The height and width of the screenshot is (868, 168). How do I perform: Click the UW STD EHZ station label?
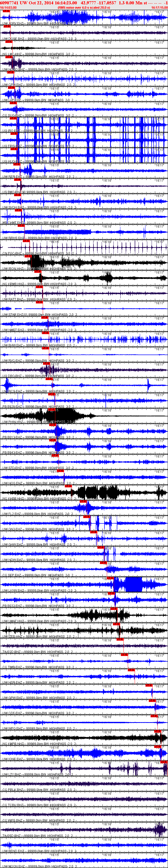pos(38,468)
